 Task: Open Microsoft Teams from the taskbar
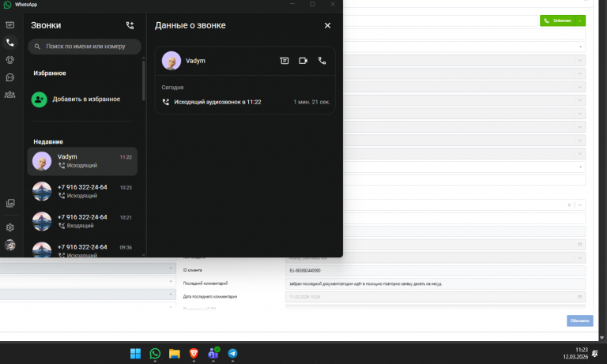point(213,354)
